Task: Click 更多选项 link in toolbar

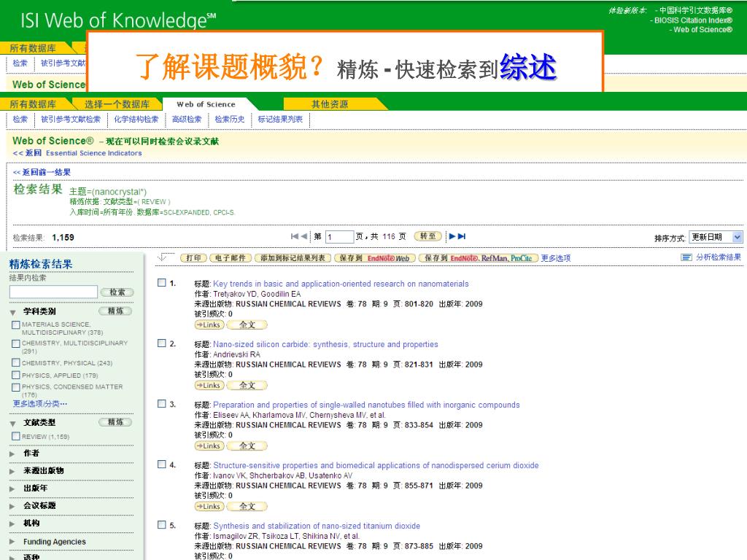Action: [555, 258]
